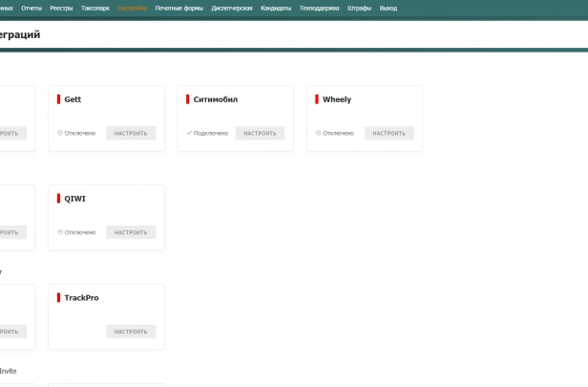Configure the QIWI integration
Viewport: 588px width, 387px height.
pos(131,232)
